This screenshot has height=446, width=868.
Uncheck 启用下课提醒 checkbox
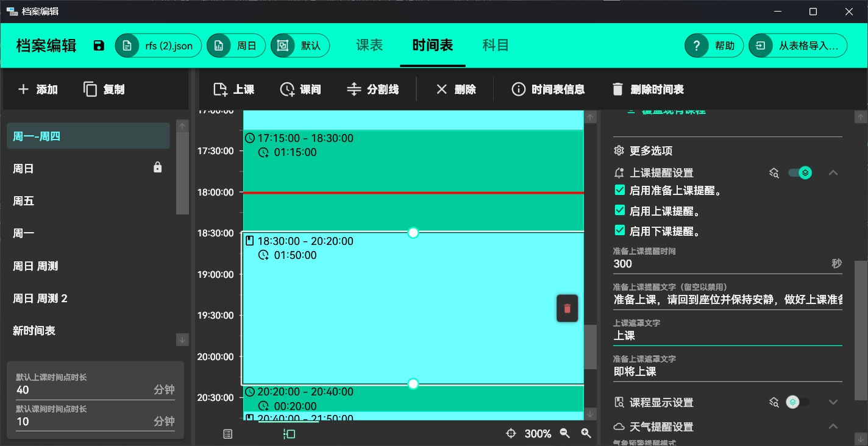620,230
